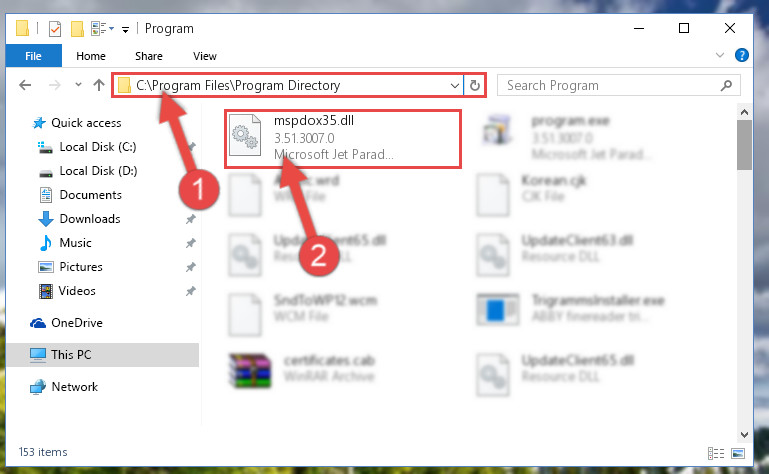Select Downloads in navigation pane
This screenshot has height=474, width=769.
(90, 219)
